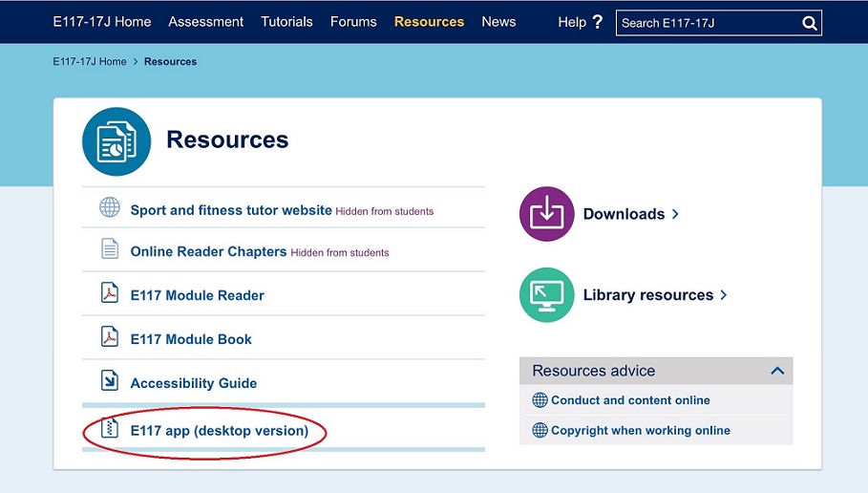This screenshot has height=493, width=868.
Task: Open Copyright when working online link
Action: (x=641, y=430)
